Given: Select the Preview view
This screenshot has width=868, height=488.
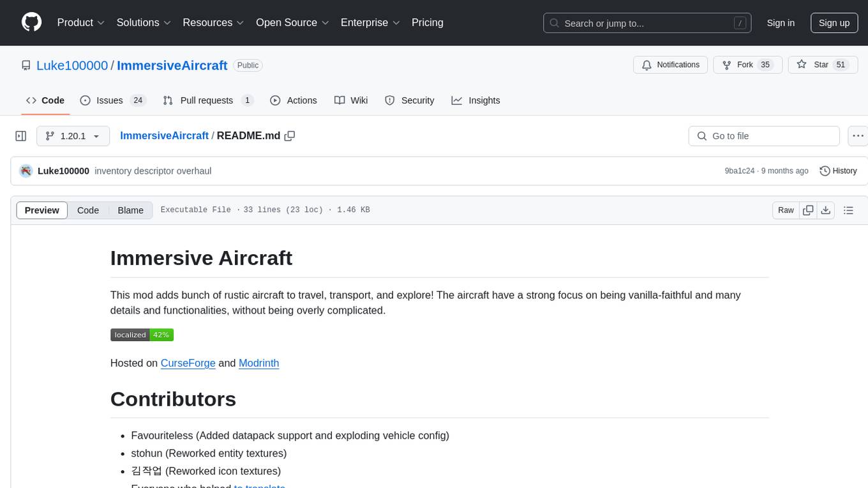Looking at the screenshot, I should coord(42,210).
